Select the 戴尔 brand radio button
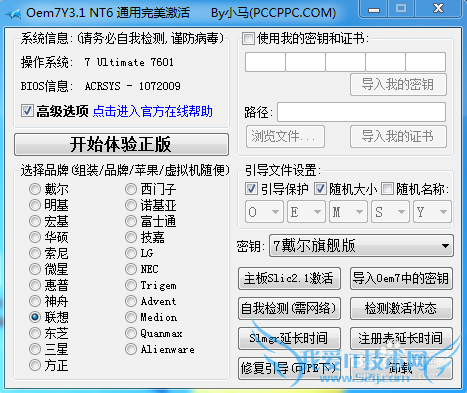Image resolution: width=467 pixels, height=393 pixels. pos(35,189)
